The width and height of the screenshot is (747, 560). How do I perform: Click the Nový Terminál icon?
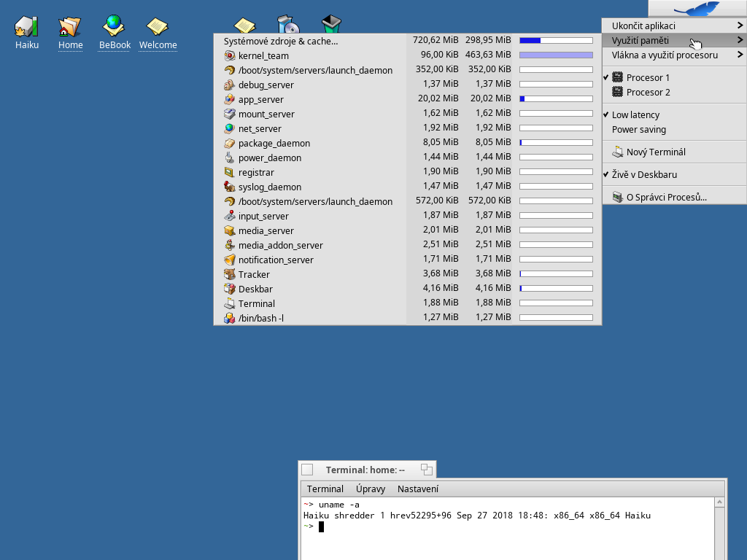pos(617,152)
